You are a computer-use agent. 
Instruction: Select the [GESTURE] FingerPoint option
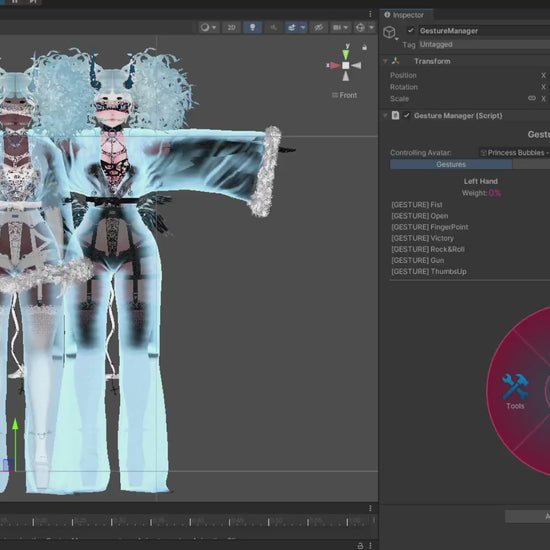(x=430, y=227)
